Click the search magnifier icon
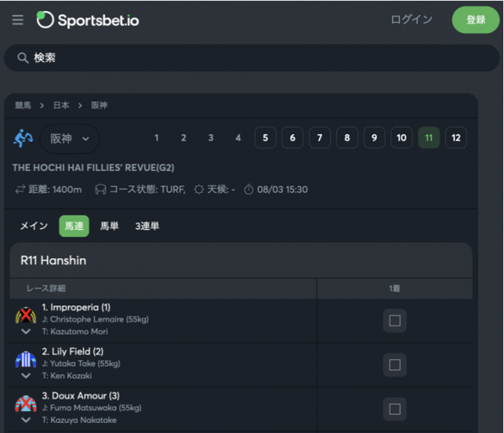 (23, 58)
